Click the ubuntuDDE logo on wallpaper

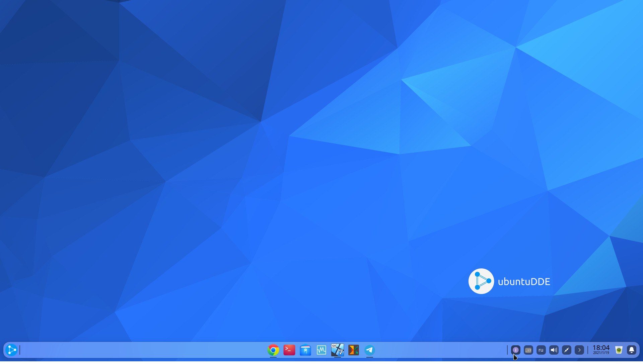pyautogui.click(x=481, y=281)
